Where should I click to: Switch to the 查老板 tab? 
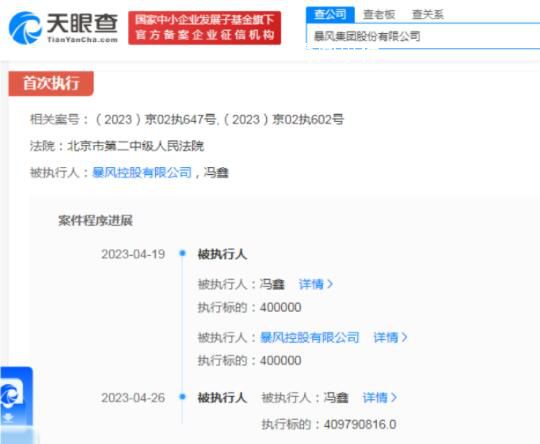pyautogui.click(x=379, y=14)
